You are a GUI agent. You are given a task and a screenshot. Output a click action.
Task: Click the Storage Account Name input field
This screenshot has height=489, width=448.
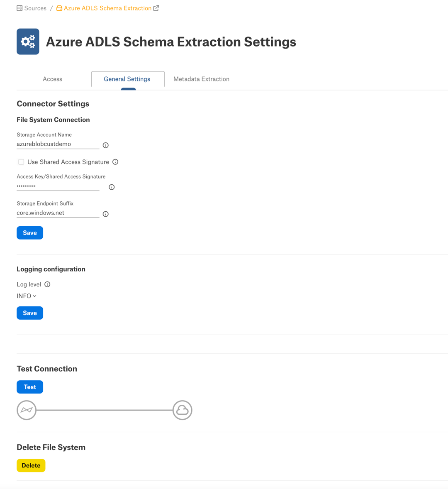tap(58, 144)
